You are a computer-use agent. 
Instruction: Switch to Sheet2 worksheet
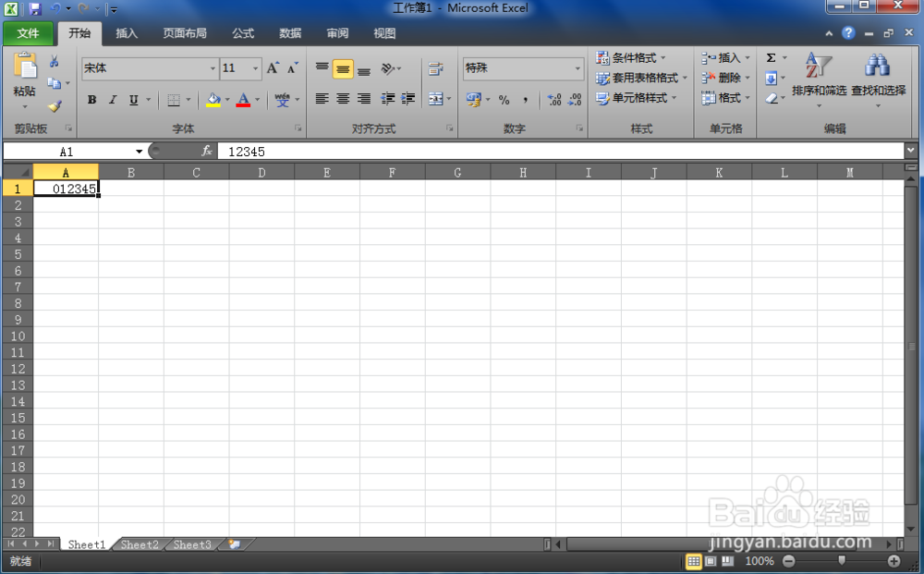(140, 544)
